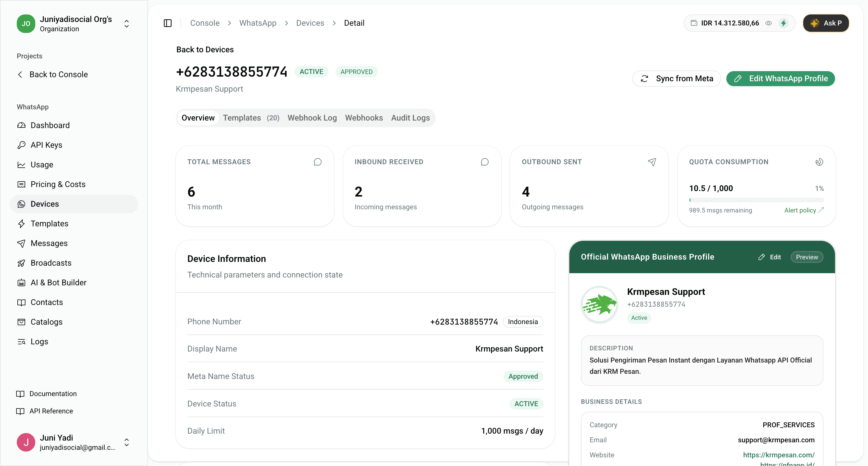
Task: Open Usage in the sidebar
Action: point(74,164)
